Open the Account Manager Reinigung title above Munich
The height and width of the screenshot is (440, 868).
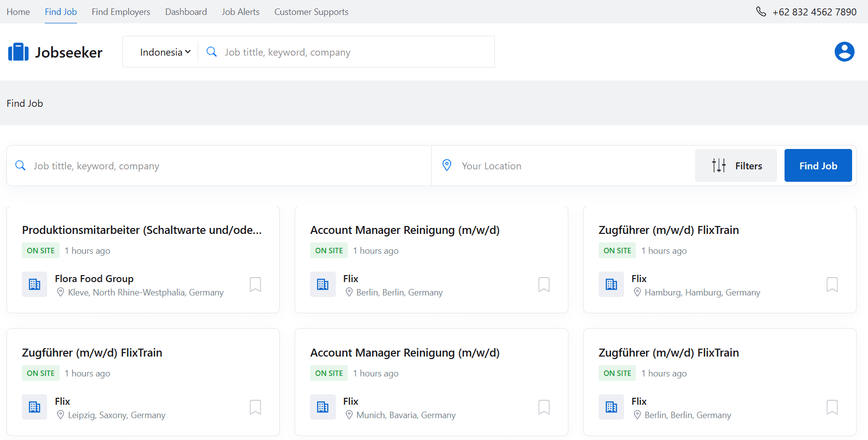point(405,353)
